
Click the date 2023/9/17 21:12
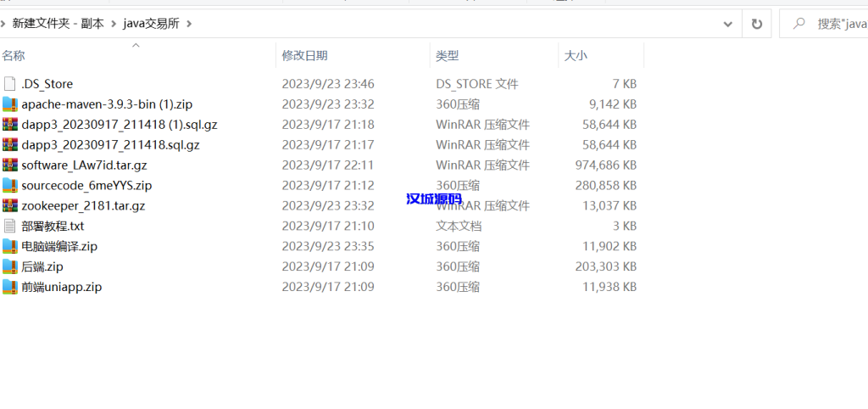(328, 186)
